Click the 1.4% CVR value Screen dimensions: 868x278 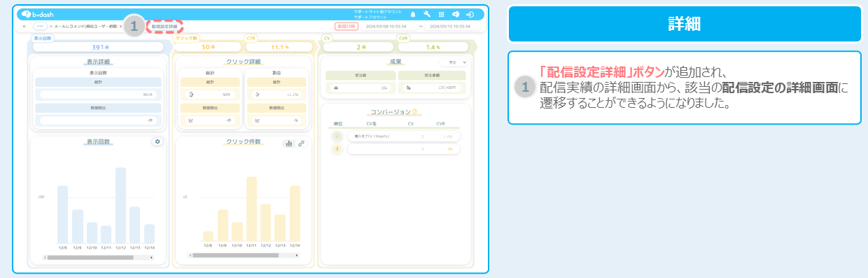(433, 47)
